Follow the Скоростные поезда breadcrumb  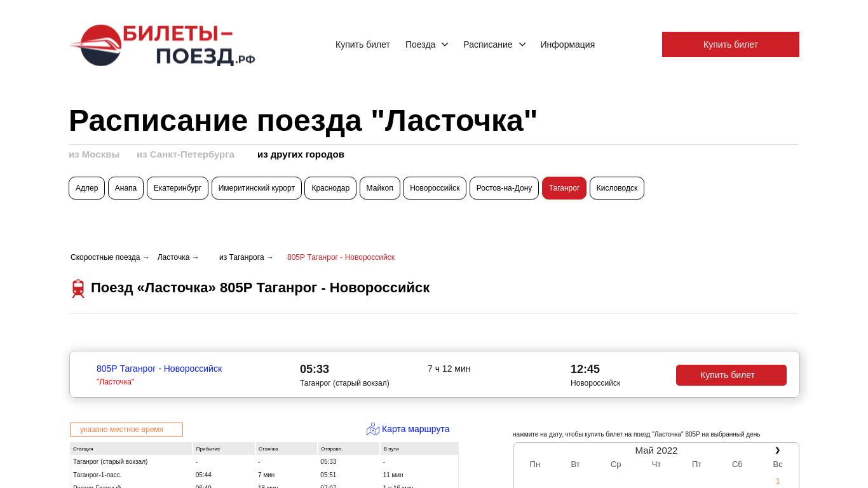pyautogui.click(x=105, y=257)
